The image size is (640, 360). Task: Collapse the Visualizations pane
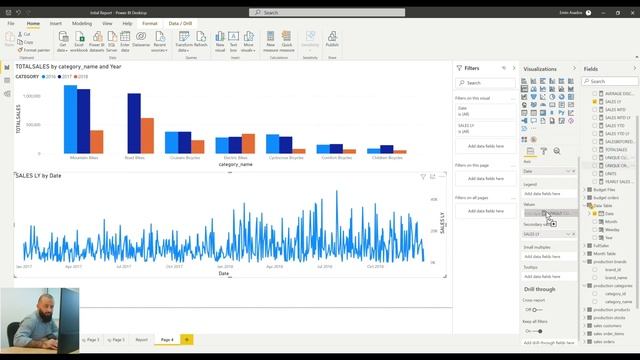pos(574,68)
